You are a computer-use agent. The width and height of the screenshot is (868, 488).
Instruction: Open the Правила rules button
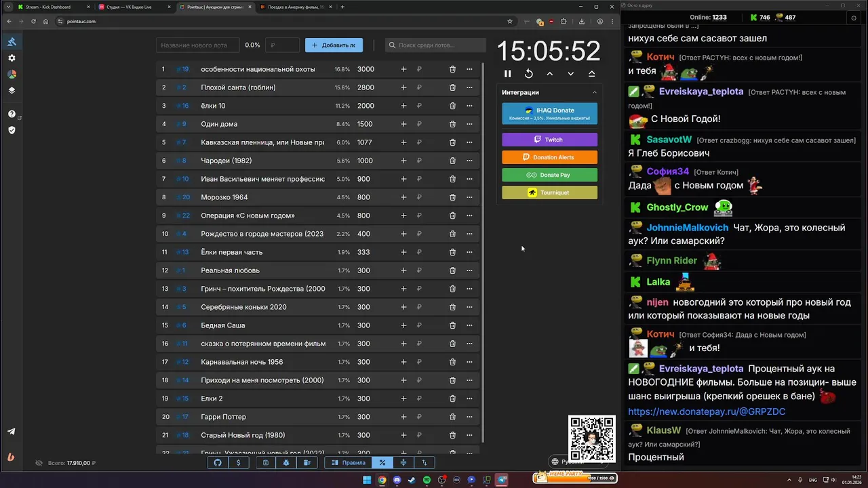coord(347,463)
